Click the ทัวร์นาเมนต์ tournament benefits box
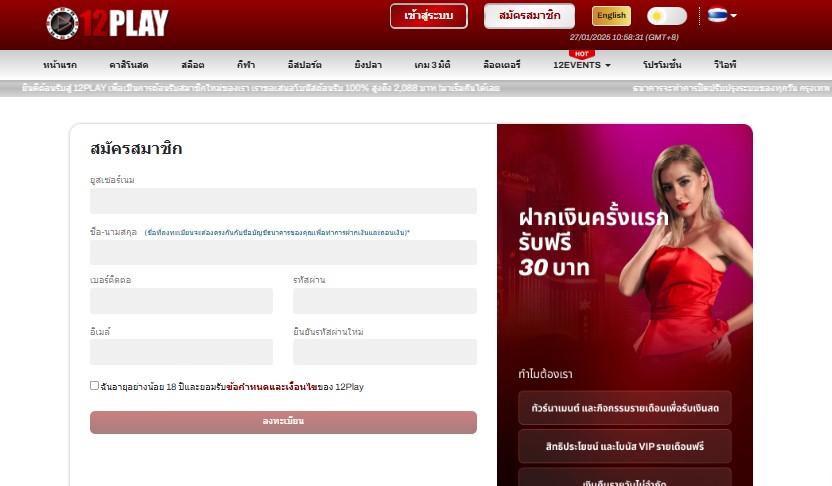 point(624,408)
